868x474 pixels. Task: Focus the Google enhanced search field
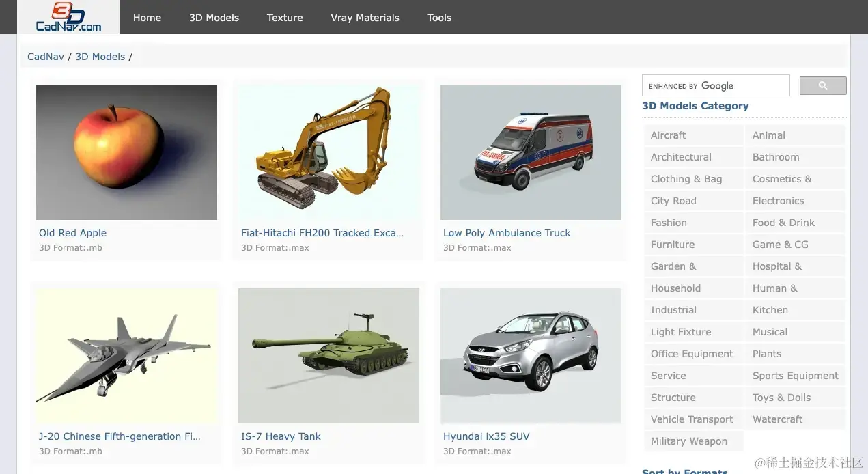[x=716, y=85]
